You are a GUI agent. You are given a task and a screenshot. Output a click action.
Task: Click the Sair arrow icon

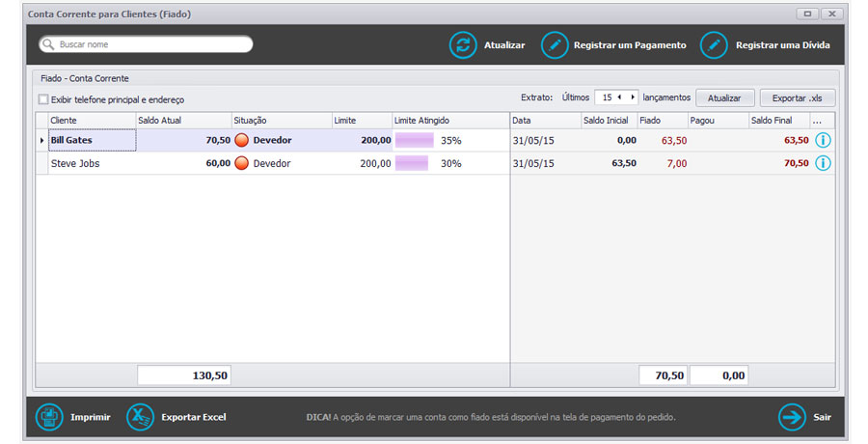pos(792,417)
